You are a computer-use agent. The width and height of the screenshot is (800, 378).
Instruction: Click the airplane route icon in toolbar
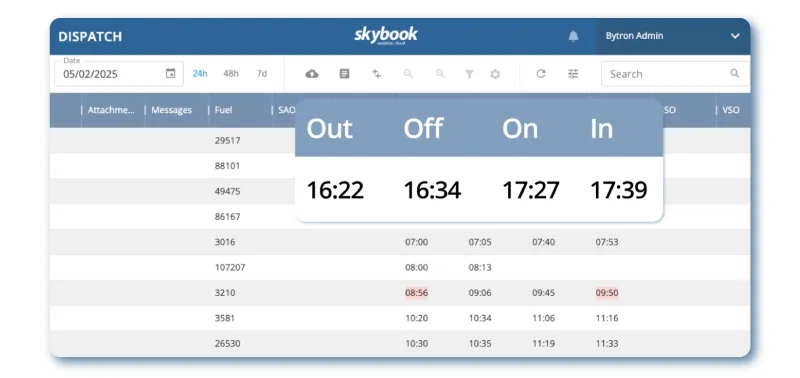[x=377, y=74]
